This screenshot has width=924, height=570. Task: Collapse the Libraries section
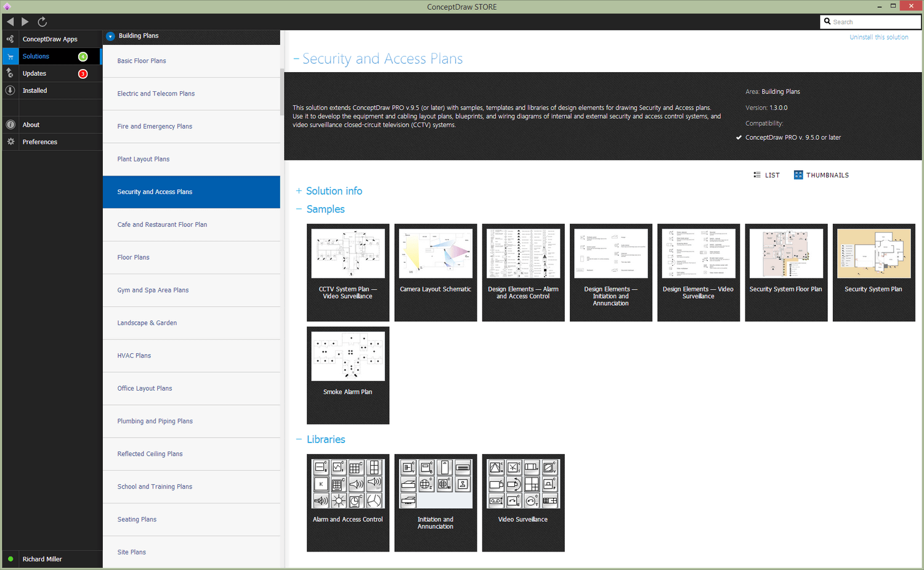[x=299, y=439]
